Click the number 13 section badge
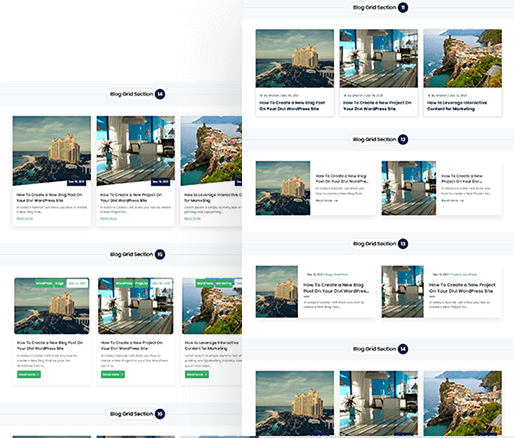This screenshot has height=438, width=514. point(403,244)
